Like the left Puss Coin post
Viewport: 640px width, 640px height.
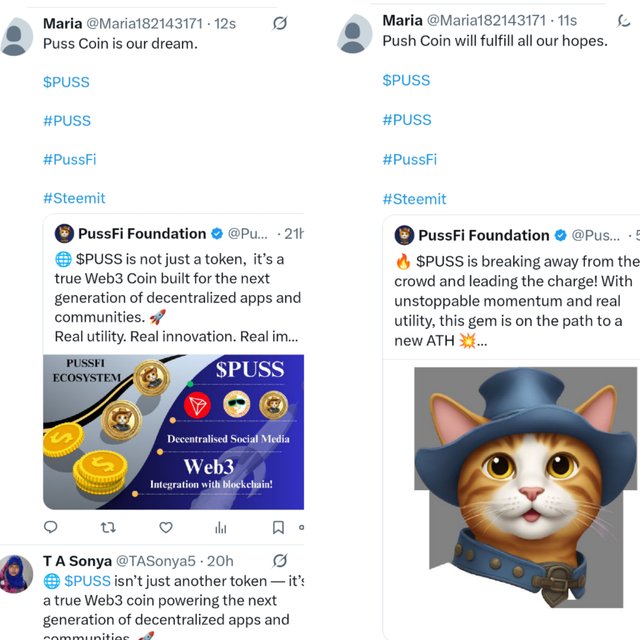[x=166, y=527]
